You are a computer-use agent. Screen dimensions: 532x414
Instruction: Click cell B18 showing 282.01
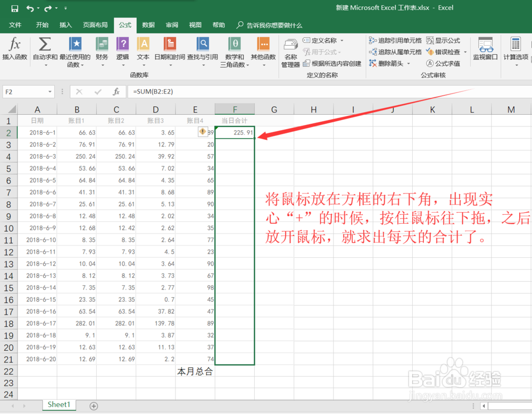(77, 324)
